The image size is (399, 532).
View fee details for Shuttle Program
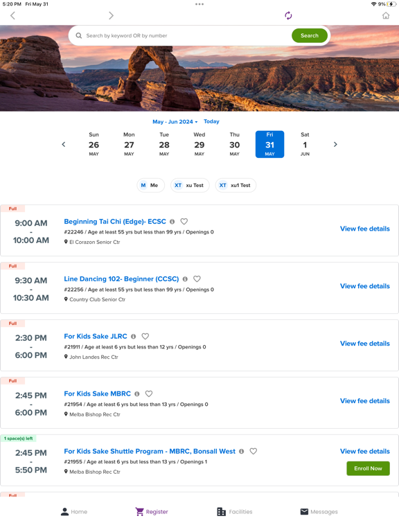365,451
